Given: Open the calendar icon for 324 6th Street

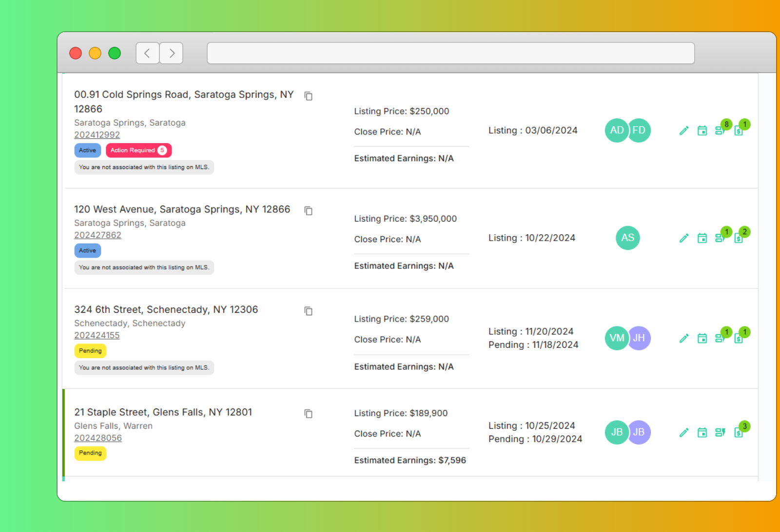Looking at the screenshot, I should pyautogui.click(x=702, y=338).
